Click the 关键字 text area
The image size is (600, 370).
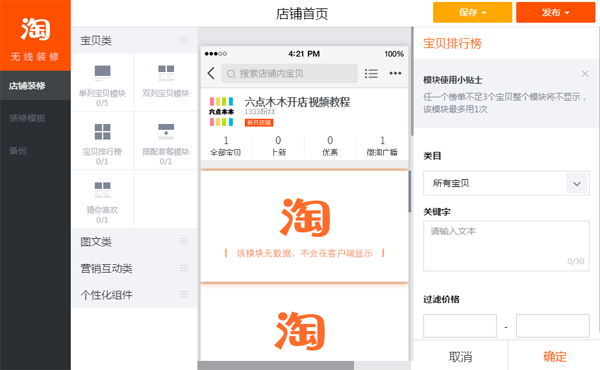click(506, 246)
